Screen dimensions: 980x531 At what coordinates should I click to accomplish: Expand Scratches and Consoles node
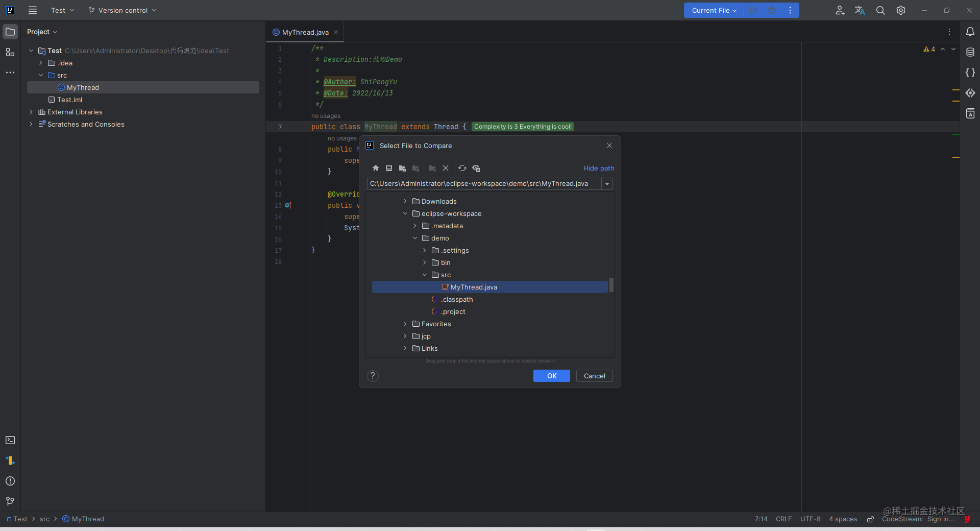pyautogui.click(x=31, y=124)
